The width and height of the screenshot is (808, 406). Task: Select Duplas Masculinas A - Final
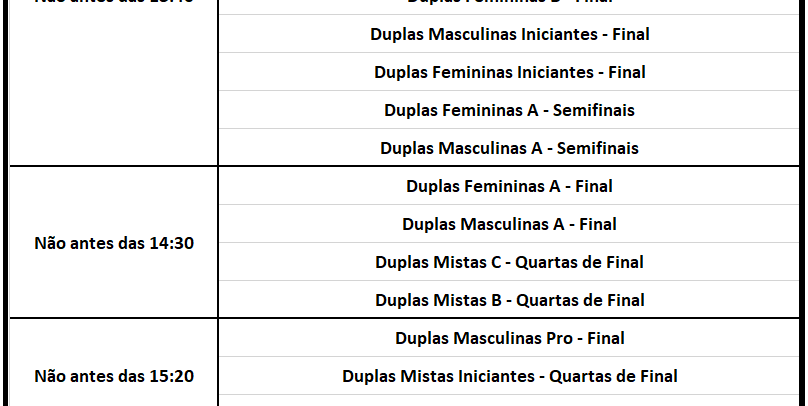pyautogui.click(x=509, y=224)
